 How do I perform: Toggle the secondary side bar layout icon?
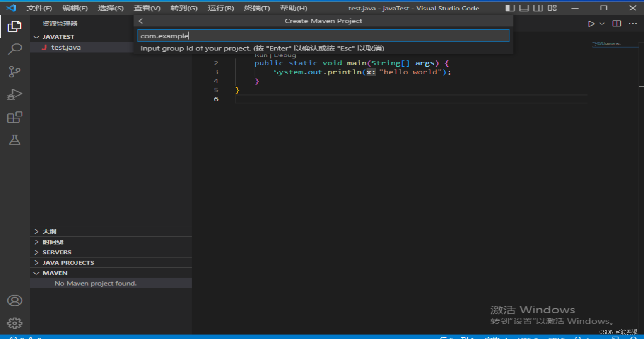click(x=538, y=8)
